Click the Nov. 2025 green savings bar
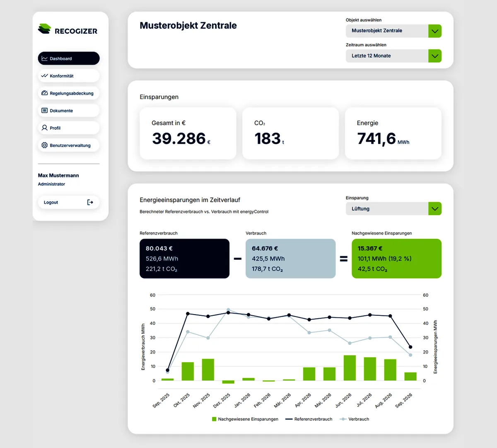The width and height of the screenshot is (497, 448). (208, 370)
